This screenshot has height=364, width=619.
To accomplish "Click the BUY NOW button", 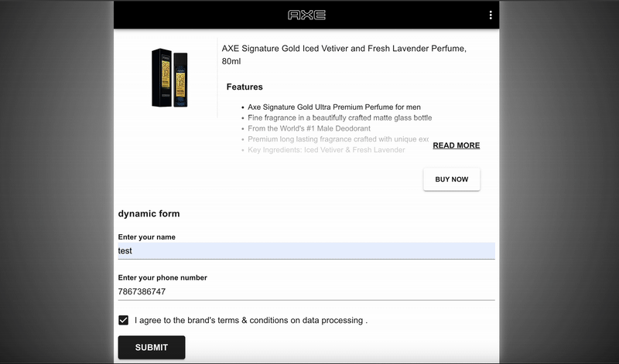I will pos(452,179).
